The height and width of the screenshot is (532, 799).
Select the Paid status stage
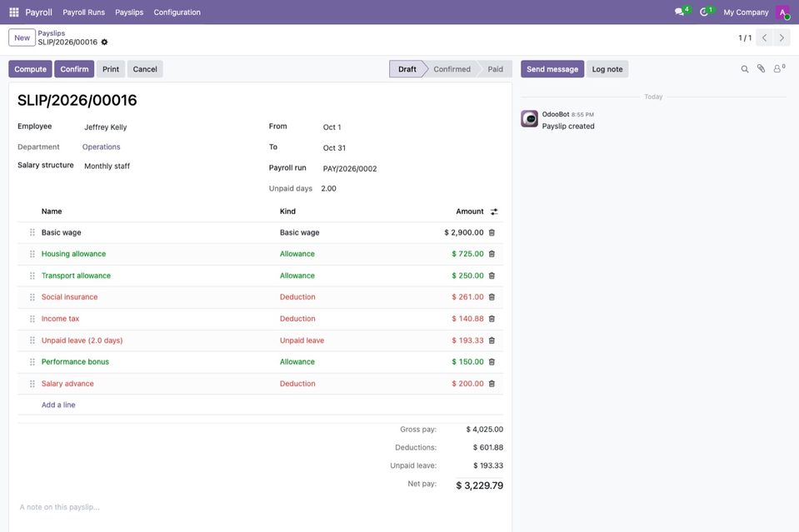[495, 69]
